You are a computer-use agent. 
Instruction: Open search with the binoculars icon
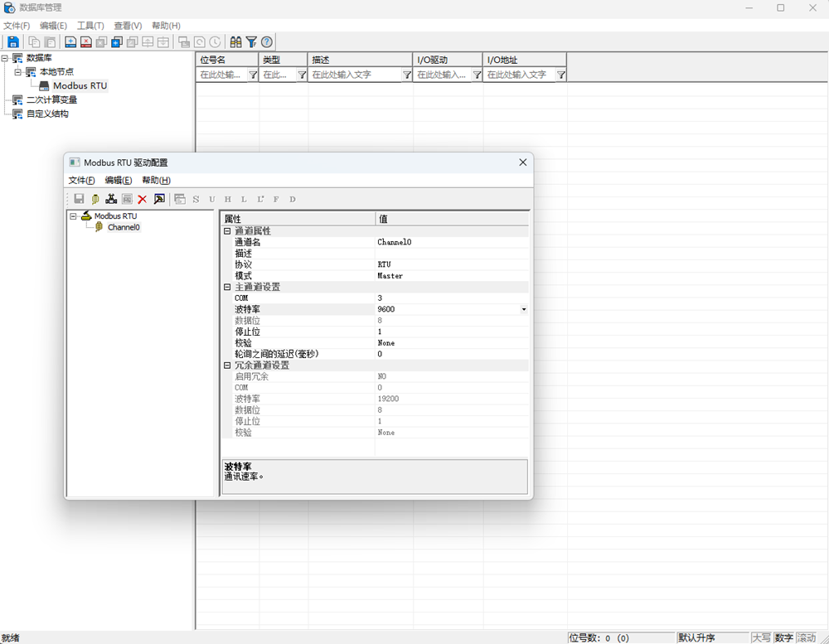pyautogui.click(x=235, y=41)
